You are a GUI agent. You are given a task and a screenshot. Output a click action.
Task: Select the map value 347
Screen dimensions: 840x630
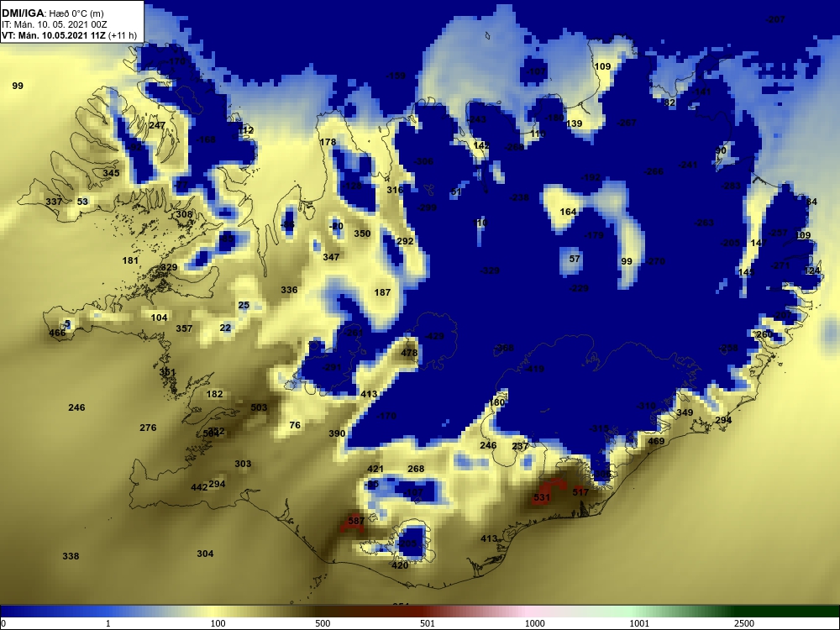pos(331,257)
